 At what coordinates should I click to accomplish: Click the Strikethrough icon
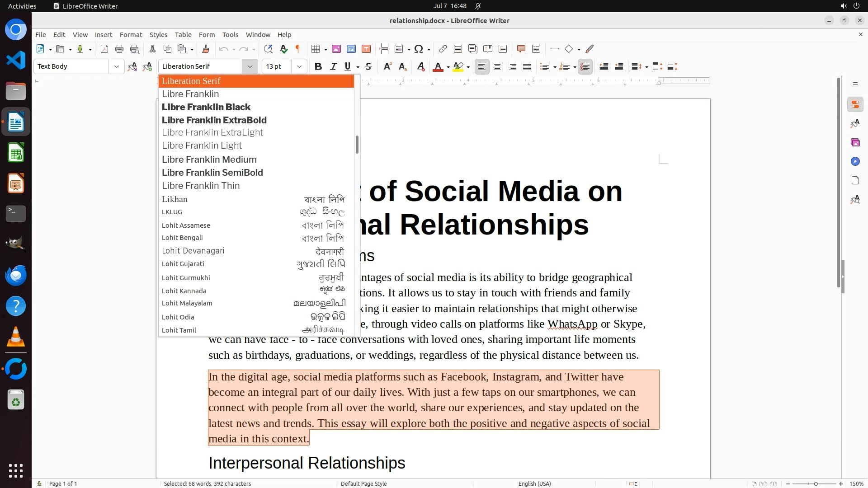368,66
